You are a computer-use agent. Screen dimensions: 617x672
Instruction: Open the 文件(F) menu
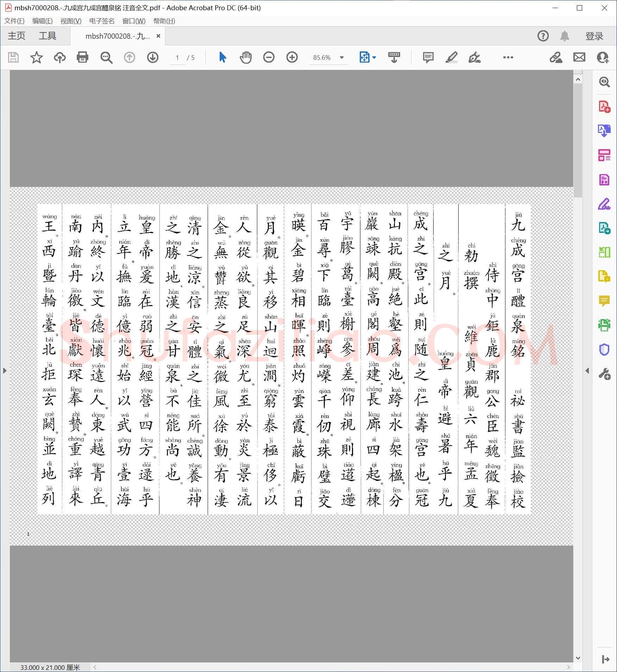[14, 21]
